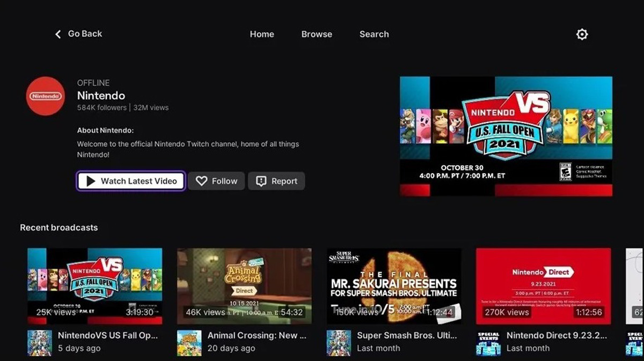Image resolution: width=644 pixels, height=361 pixels.
Task: Click the Animal Crossing game icon below thumbnail
Action: click(189, 343)
